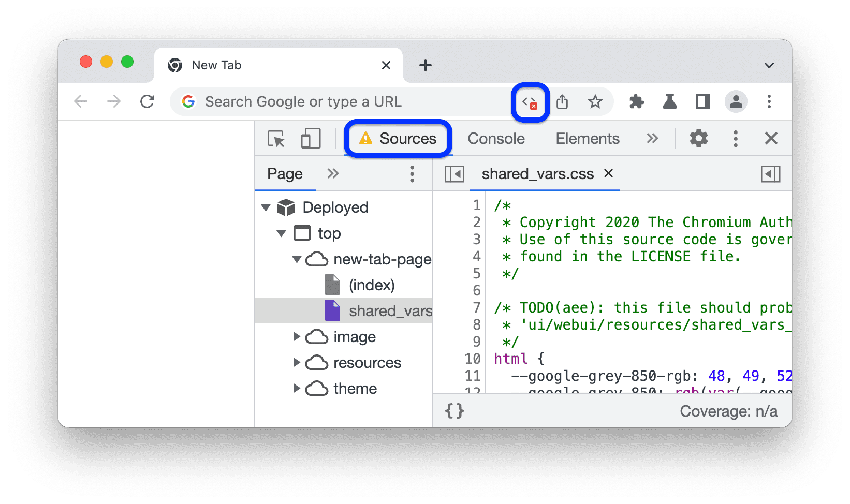Hide the navigator panel with collapse icon

point(454,174)
